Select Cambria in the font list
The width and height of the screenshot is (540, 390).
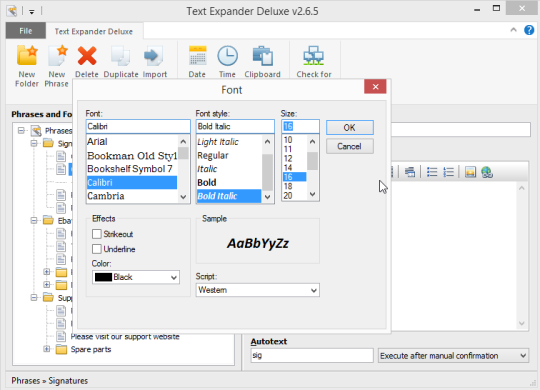coord(132,196)
